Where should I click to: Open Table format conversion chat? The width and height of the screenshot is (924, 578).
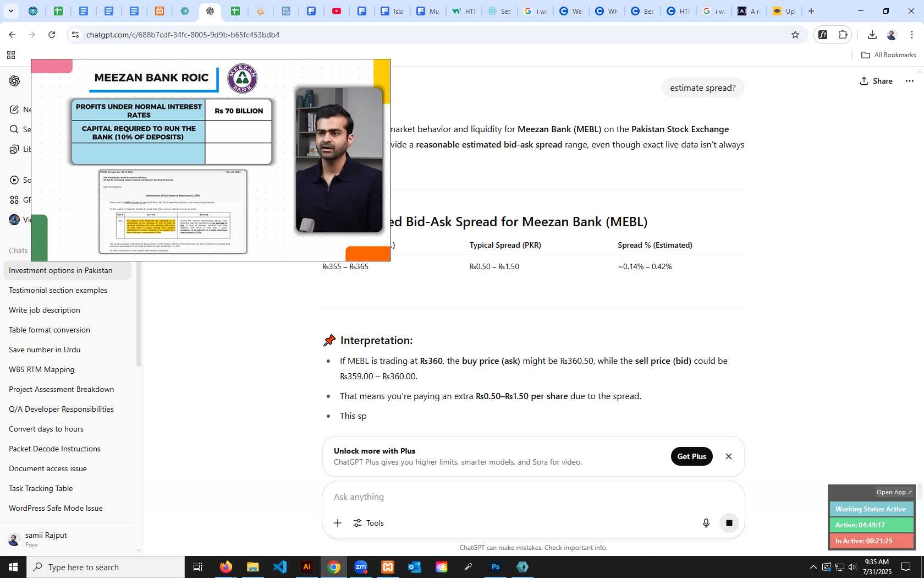(x=67, y=330)
